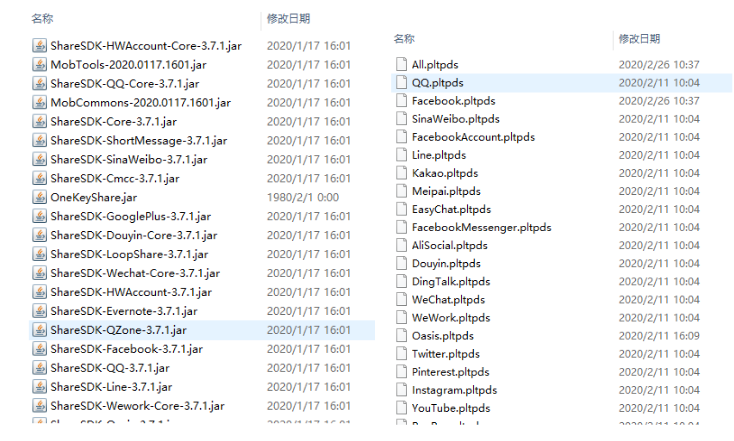Click the file icon of Meipai.pltpds

[x=401, y=191]
